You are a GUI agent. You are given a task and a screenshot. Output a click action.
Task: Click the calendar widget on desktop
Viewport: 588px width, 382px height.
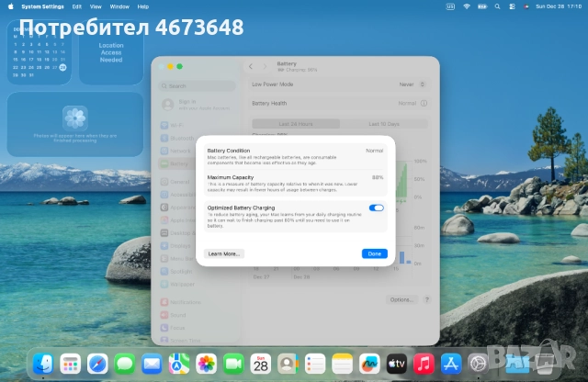click(x=39, y=52)
